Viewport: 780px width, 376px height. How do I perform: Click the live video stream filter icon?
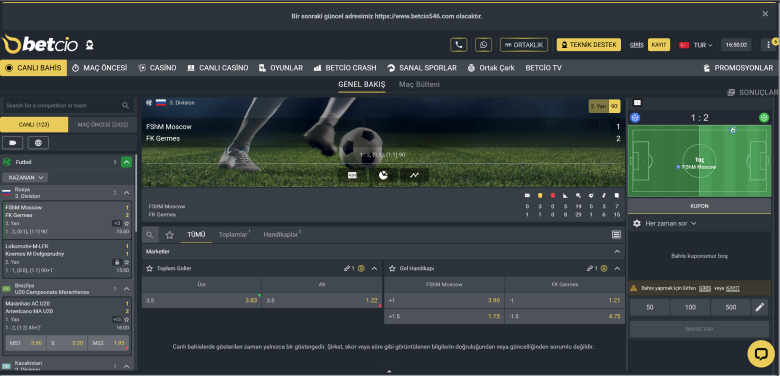tap(12, 143)
